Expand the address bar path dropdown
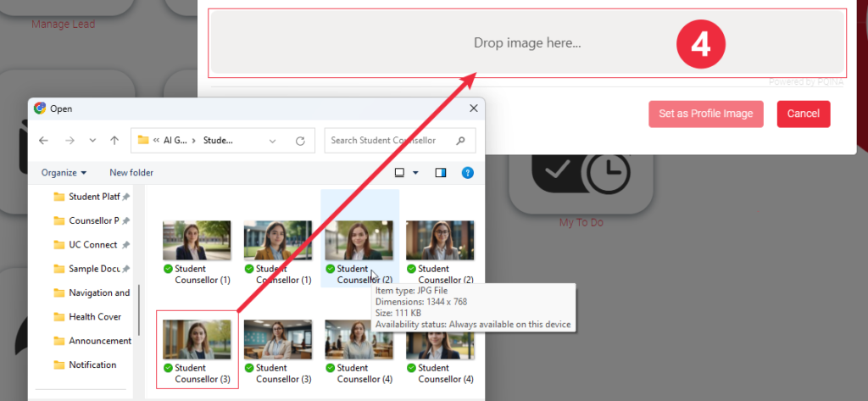Screen dimensions: 868x401 click(272, 141)
